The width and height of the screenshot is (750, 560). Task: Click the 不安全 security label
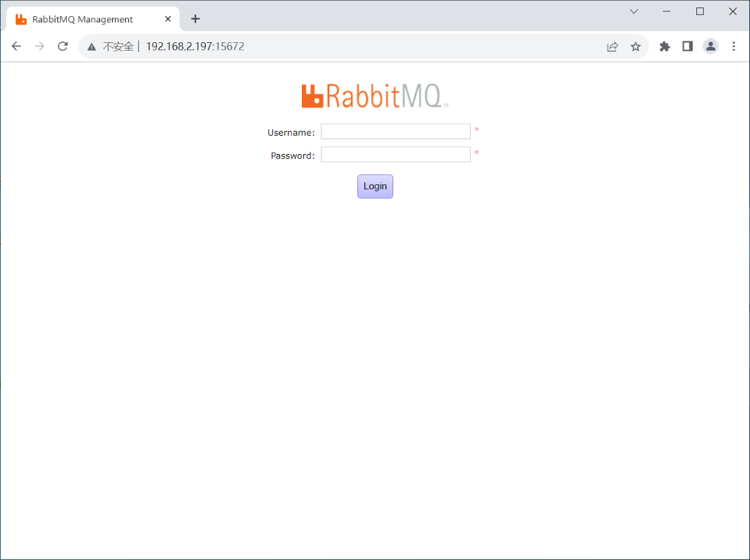(118, 47)
